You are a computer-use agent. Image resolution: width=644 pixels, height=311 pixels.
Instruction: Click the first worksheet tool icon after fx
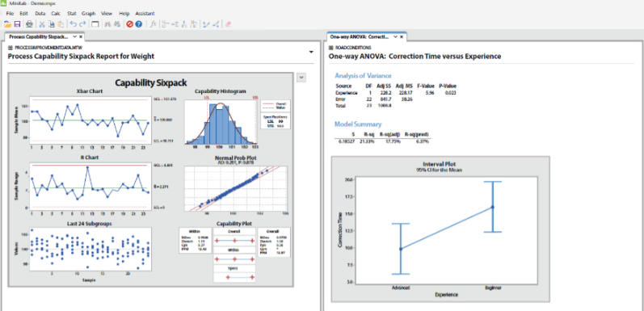click(165, 24)
